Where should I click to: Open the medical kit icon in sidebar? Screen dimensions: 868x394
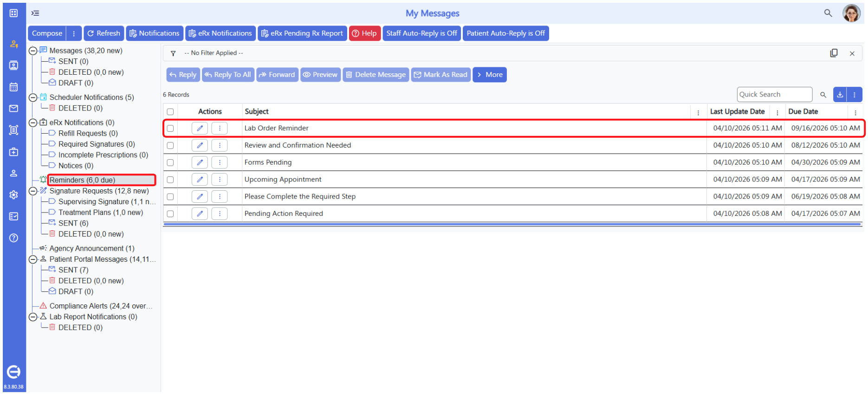coord(13,152)
